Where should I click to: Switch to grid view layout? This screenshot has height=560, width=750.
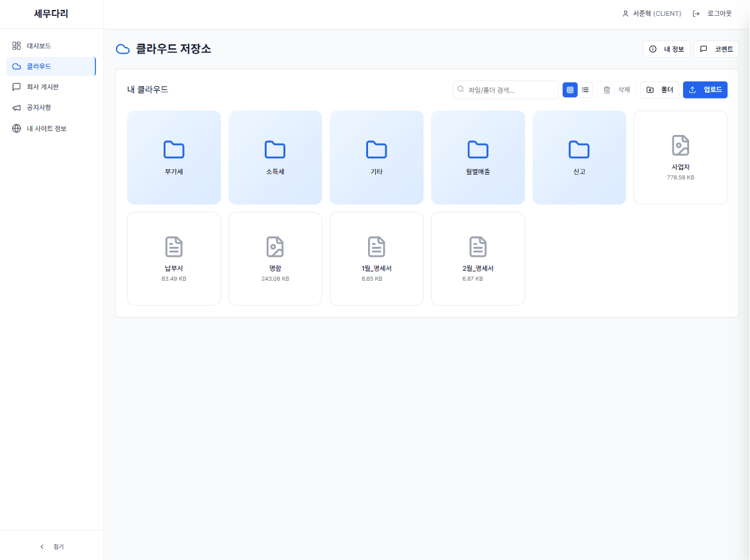[x=570, y=89]
